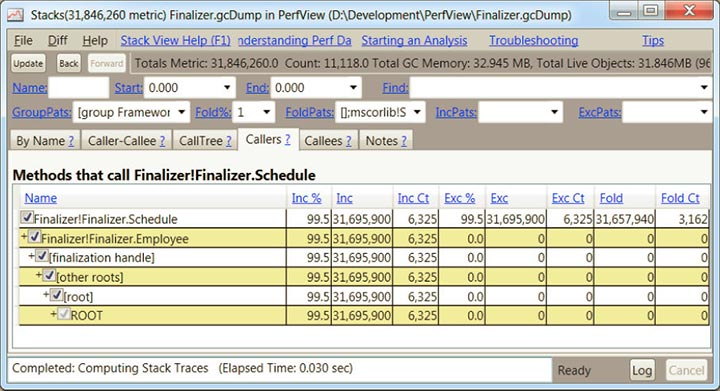Click the Forward button

click(x=107, y=63)
